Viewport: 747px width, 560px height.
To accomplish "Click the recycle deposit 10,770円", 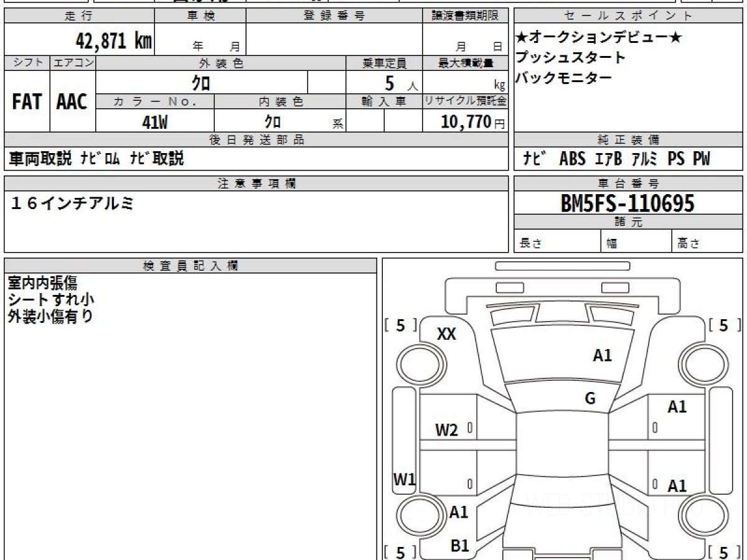I will pyautogui.click(x=473, y=122).
